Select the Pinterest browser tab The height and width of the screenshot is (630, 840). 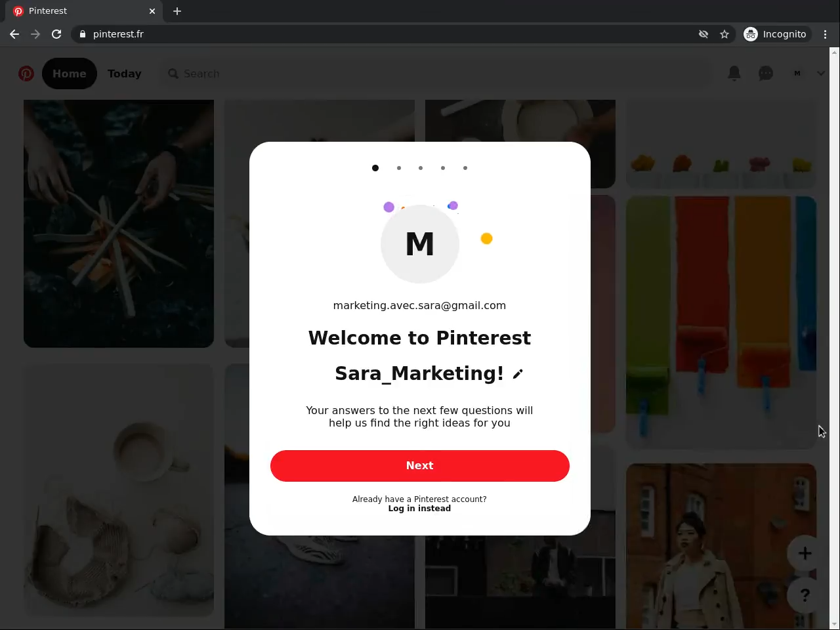85,11
